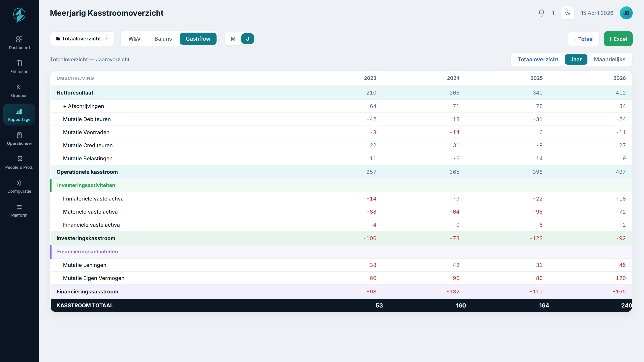This screenshot has height=362, width=644.
Task: Click the Meerjarig Kasstroomoverzicht page title
Action: click(106, 13)
